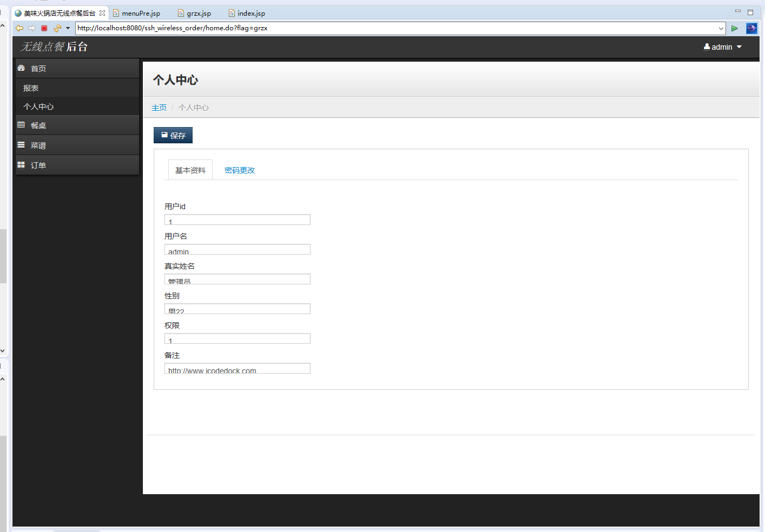
Task: Follow the 主页 breadcrumb link
Action: pyautogui.click(x=159, y=108)
